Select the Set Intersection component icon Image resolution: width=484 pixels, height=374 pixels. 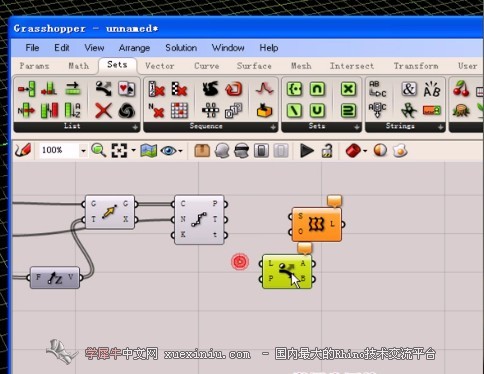coord(317,89)
